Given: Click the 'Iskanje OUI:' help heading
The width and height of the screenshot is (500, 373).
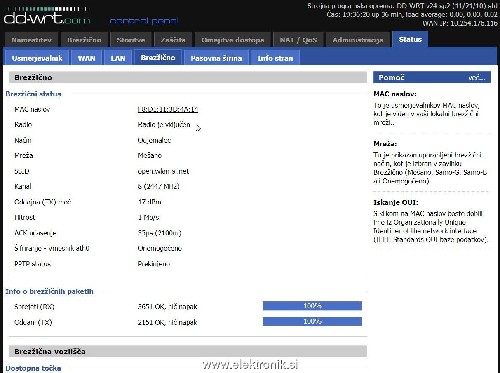Looking at the screenshot, I should coord(396,202).
